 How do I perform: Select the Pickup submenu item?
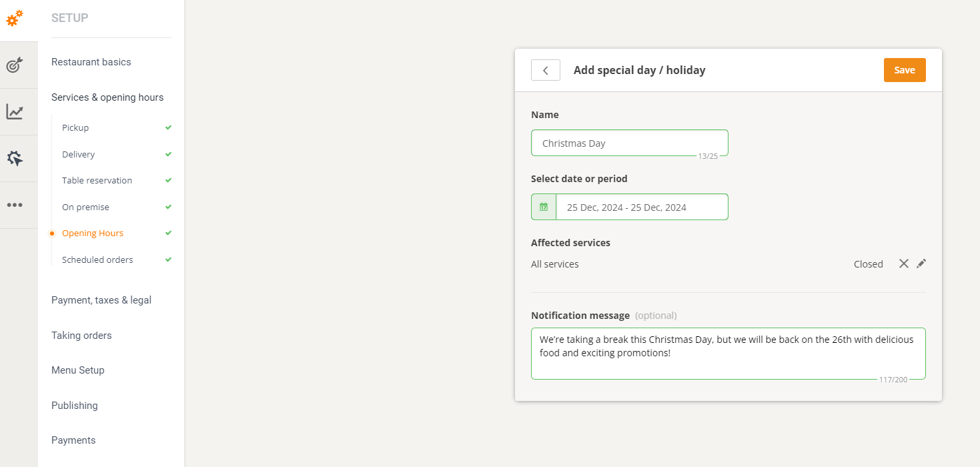pyautogui.click(x=75, y=127)
